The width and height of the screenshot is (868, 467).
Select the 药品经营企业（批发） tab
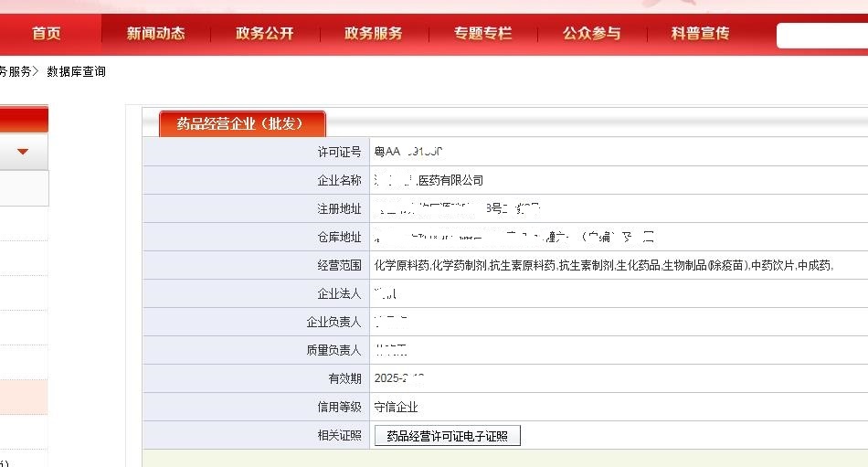tap(239, 124)
